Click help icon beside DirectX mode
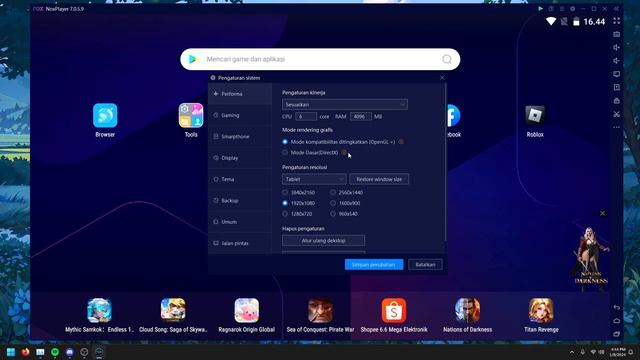 click(344, 153)
